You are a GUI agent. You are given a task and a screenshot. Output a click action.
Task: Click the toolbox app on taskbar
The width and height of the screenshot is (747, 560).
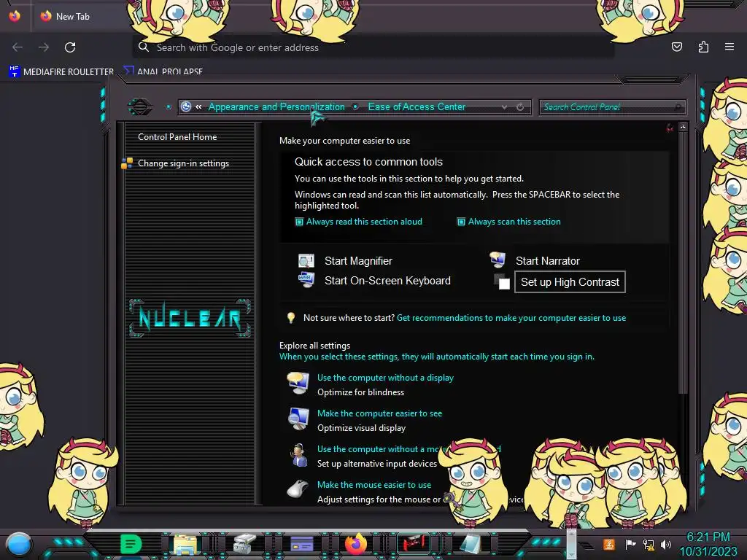click(244, 544)
